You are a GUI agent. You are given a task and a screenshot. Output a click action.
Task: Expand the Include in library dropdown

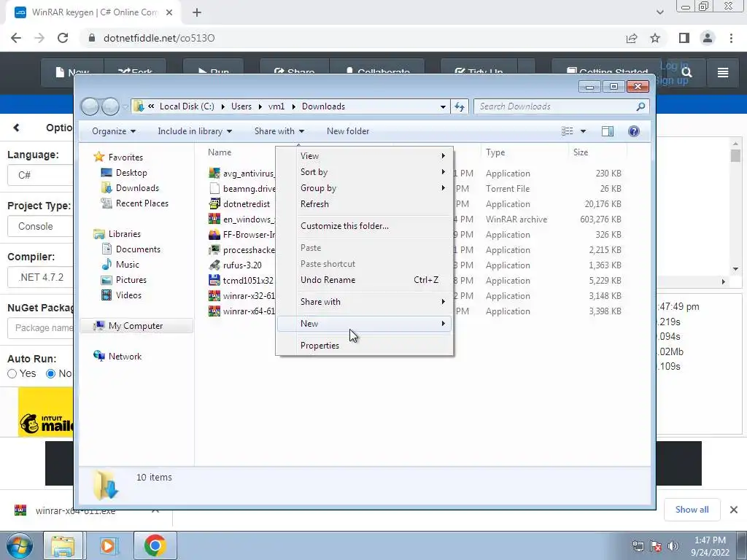click(194, 131)
